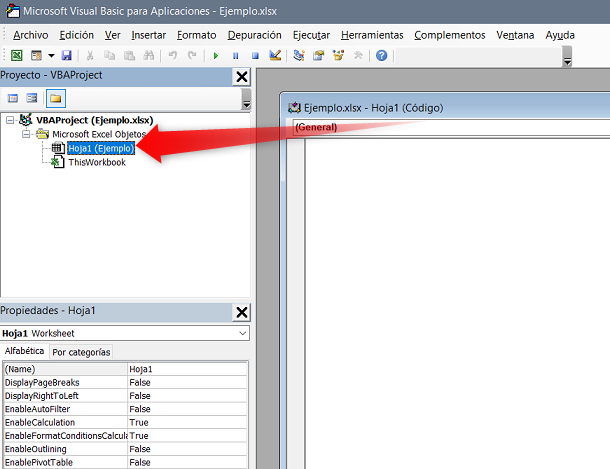Click the Copy toolbar icon
This screenshot has height=469, width=610.
[x=109, y=56]
